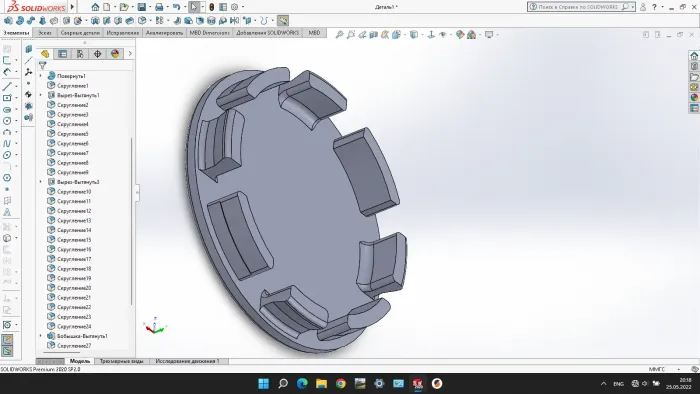Open Трехмерные виды bottom tab
The height and width of the screenshot is (394, 700).
pyautogui.click(x=121, y=361)
